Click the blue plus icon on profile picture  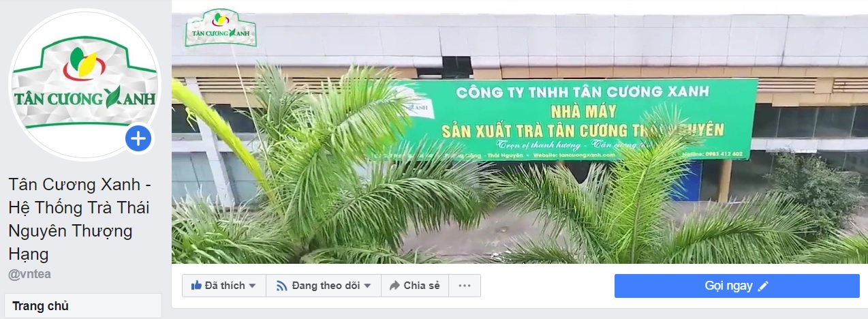pos(138,139)
